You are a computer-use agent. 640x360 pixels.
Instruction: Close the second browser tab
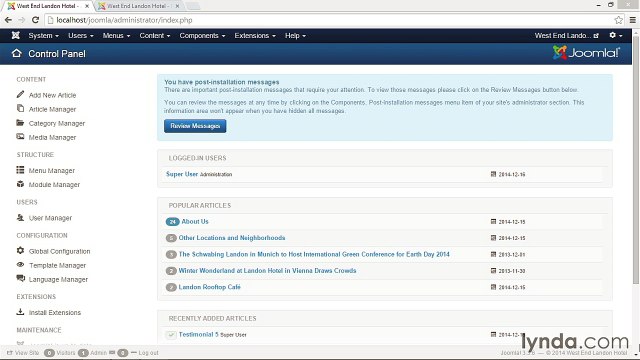tap(177, 6)
